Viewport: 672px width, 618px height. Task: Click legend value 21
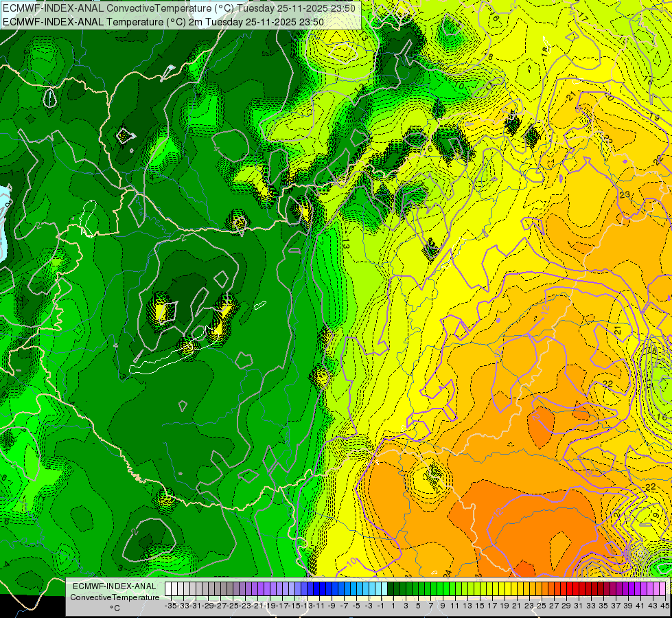(516, 606)
